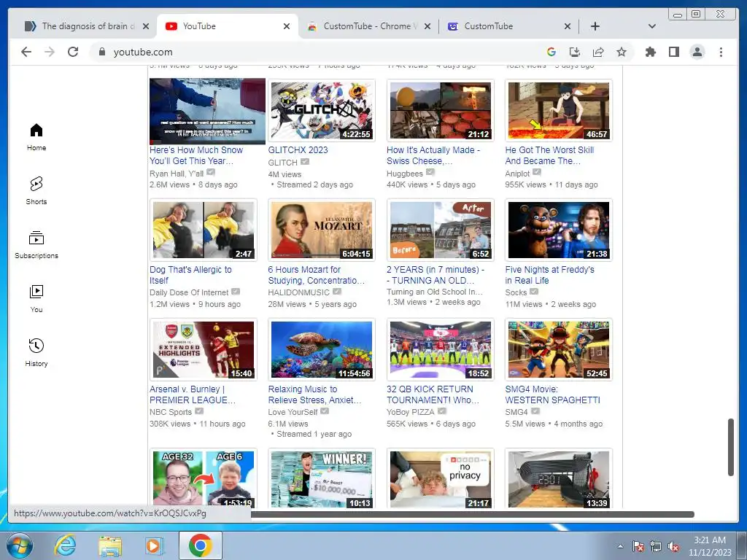747x560 pixels.
Task: Click the muted volume tray icon
Action: pyautogui.click(x=673, y=547)
